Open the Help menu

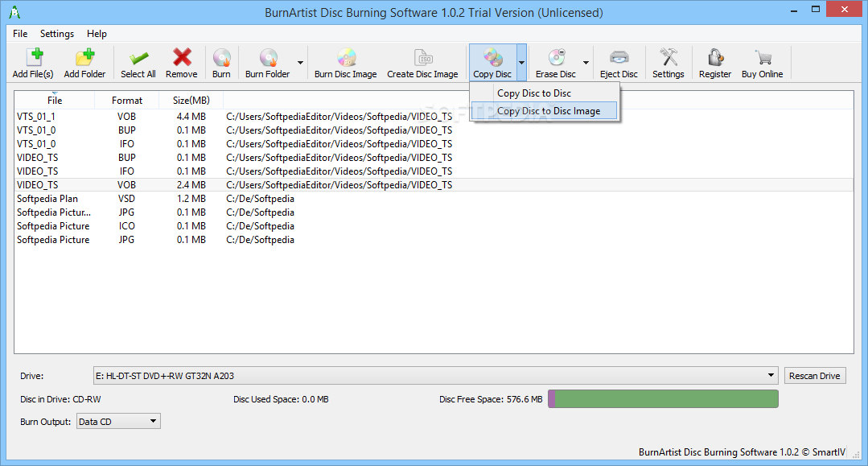[97, 34]
